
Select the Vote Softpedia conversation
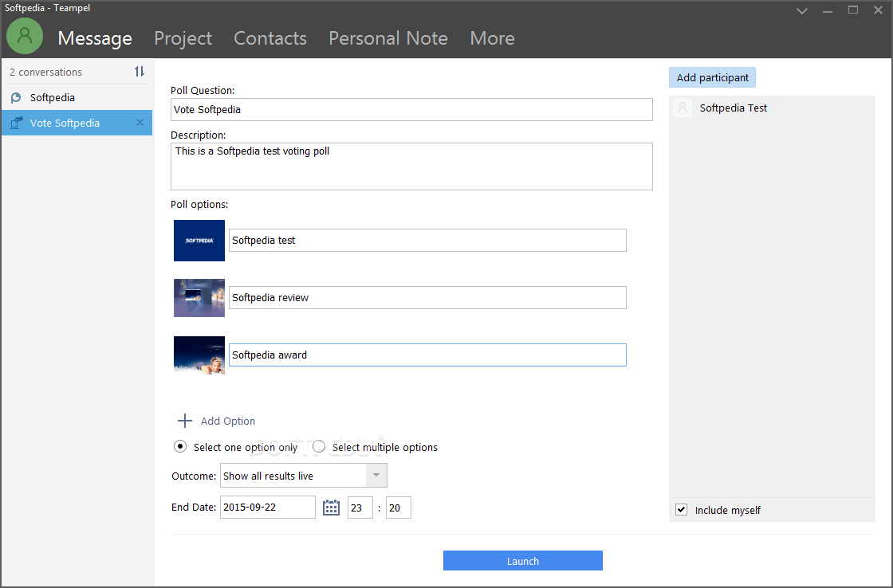77,123
